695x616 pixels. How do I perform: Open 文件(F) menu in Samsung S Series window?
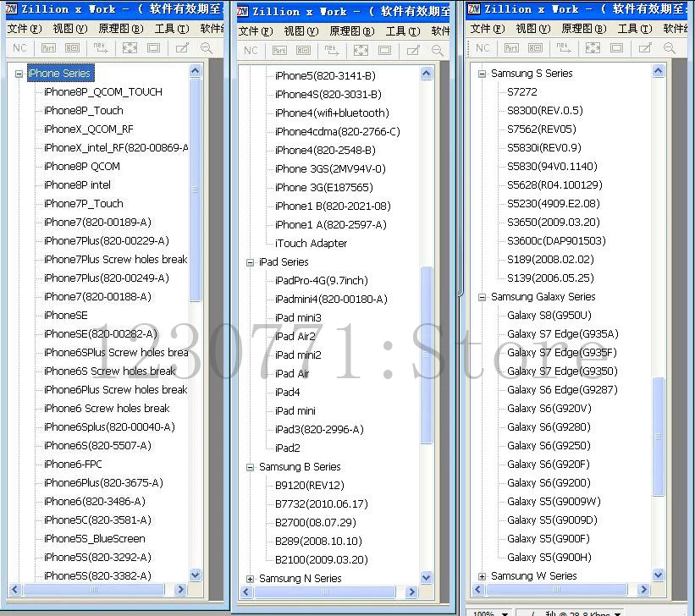tap(487, 29)
